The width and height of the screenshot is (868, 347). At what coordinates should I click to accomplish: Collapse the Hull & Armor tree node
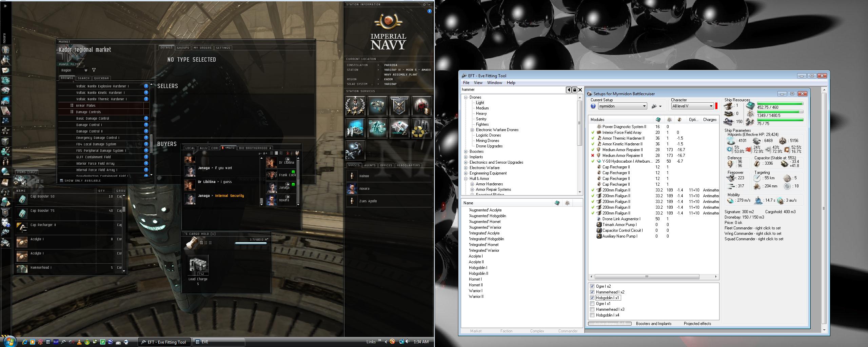click(466, 179)
